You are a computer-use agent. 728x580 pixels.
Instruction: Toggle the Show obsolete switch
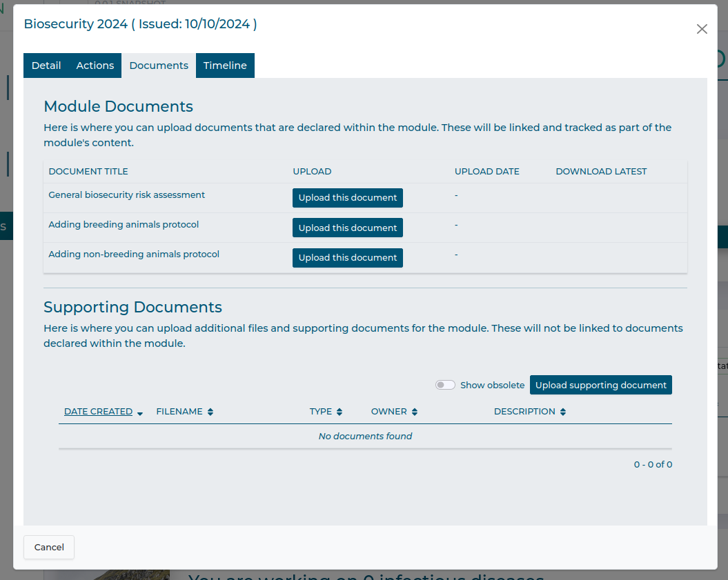pos(445,385)
